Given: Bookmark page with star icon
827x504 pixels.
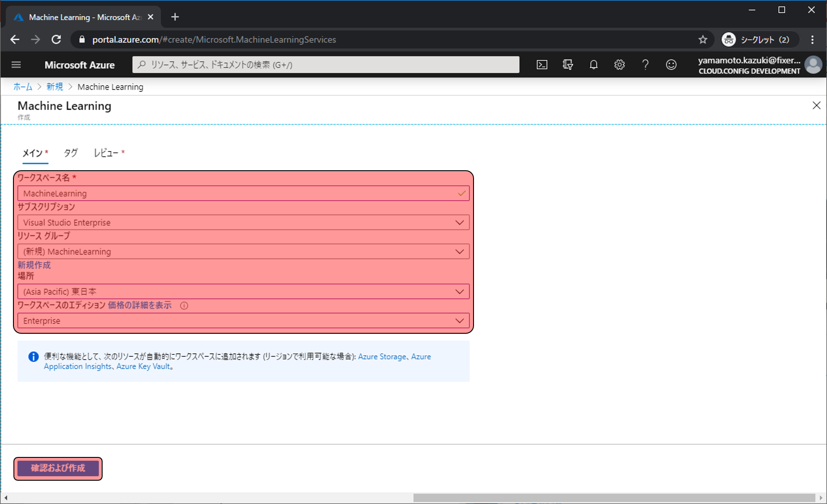Looking at the screenshot, I should point(702,39).
